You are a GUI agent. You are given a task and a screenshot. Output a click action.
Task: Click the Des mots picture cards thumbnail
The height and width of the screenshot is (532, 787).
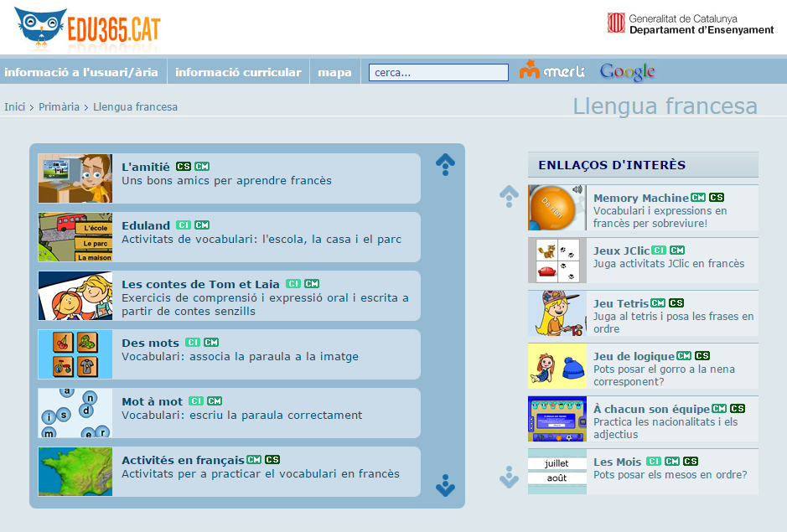coord(75,354)
